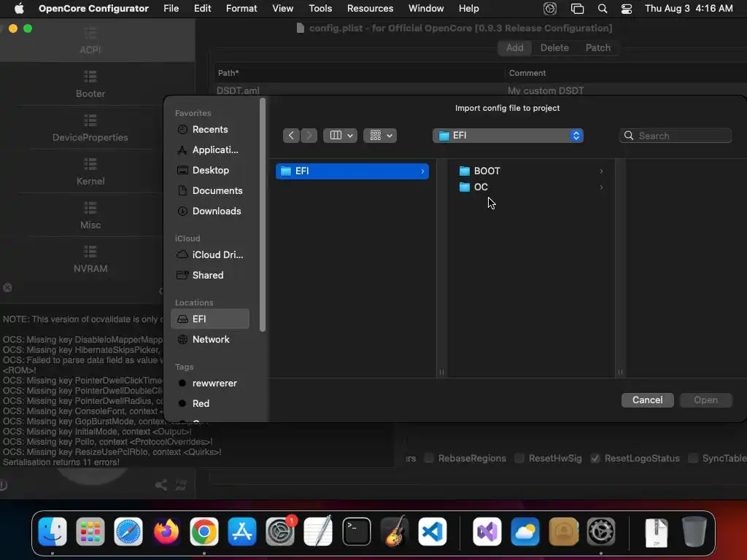Open the DeviceProperties section in sidebar
This screenshot has height=560, width=747.
[x=90, y=128]
